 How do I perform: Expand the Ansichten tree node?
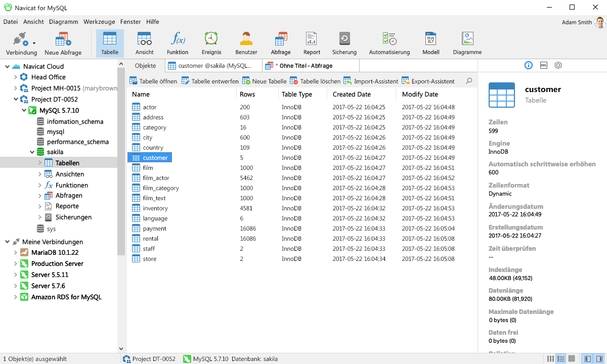40,174
